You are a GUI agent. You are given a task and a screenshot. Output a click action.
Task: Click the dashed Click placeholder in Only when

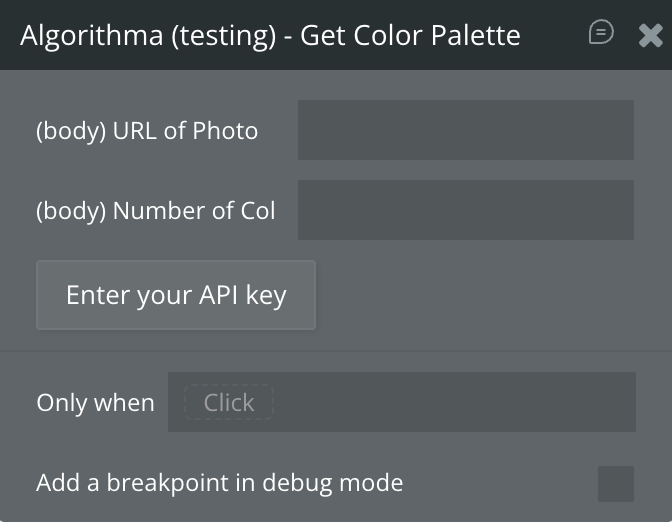(x=229, y=402)
